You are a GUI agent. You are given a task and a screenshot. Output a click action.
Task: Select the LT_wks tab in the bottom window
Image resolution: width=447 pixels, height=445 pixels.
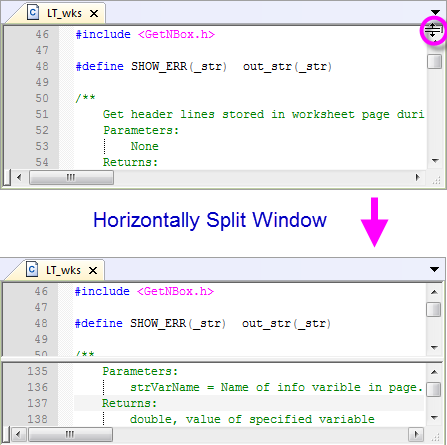tap(63, 270)
